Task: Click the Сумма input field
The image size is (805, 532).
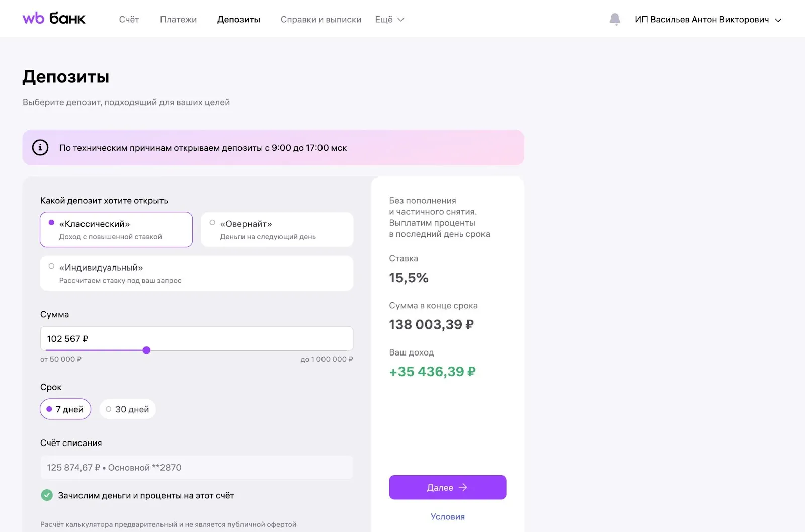Action: tap(196, 338)
